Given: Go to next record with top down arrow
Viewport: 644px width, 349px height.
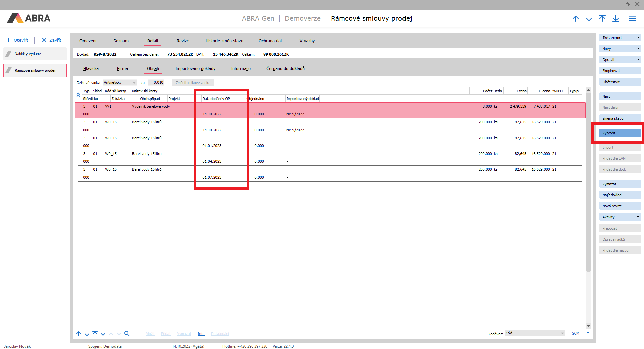Looking at the screenshot, I should click(x=589, y=19).
